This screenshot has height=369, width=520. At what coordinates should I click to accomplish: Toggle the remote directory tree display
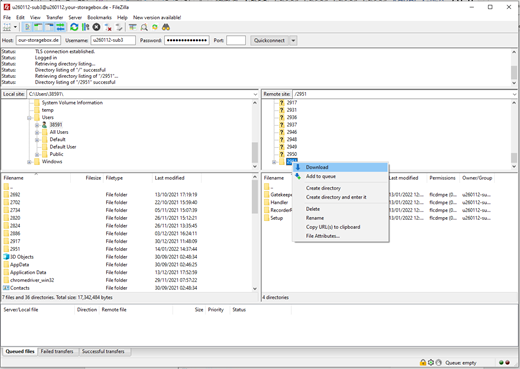49,27
